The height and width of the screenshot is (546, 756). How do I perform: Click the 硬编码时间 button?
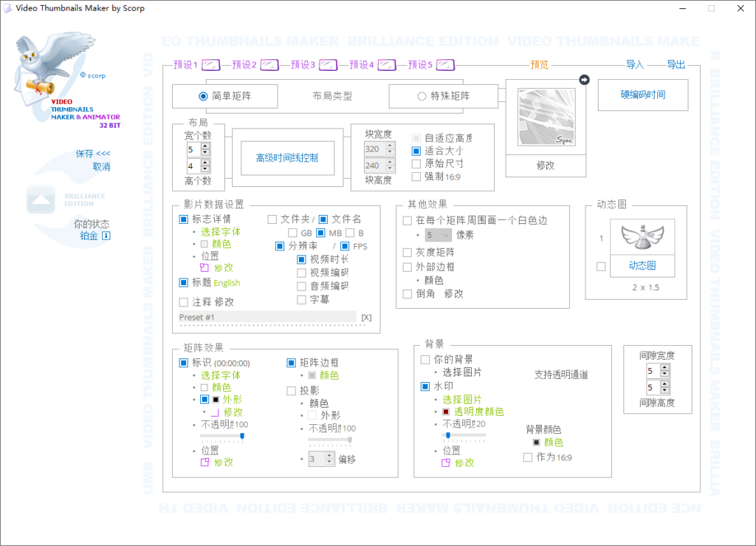(x=643, y=95)
